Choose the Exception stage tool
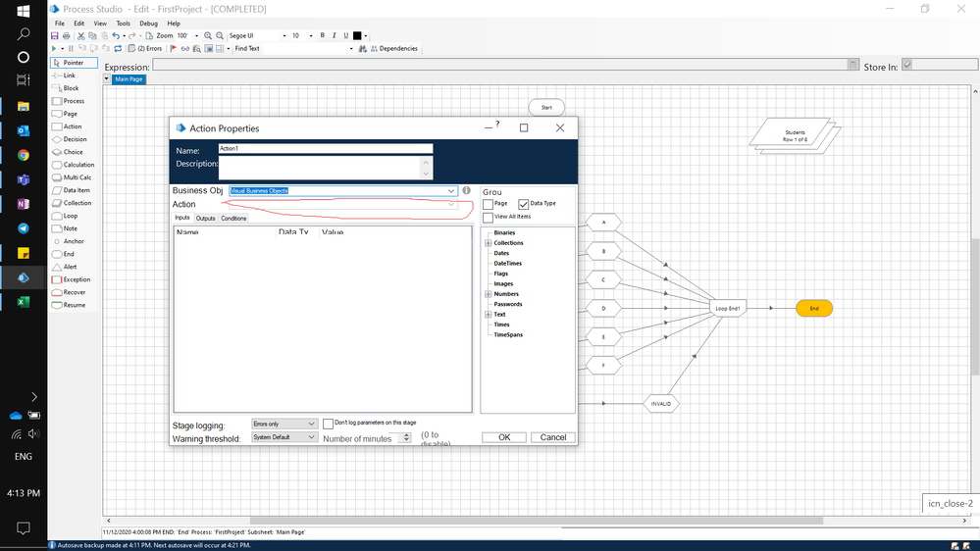This screenshot has height=551, width=980. click(76, 279)
